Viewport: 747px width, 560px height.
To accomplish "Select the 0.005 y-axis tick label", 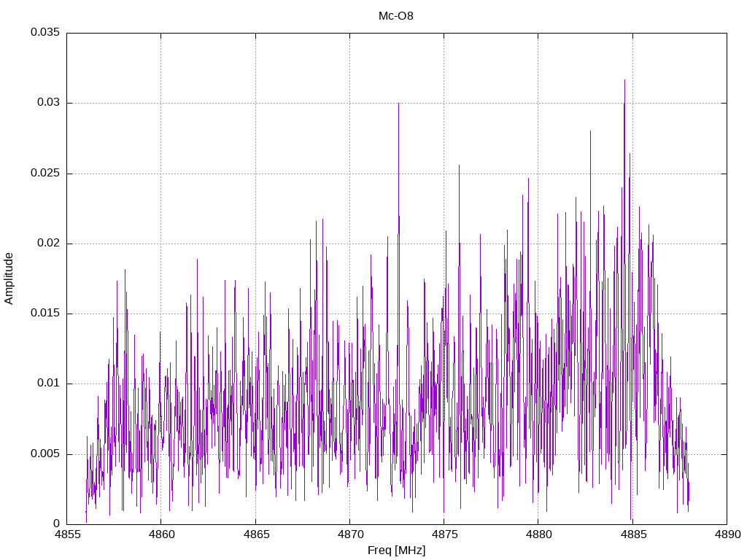I will 44,454.
